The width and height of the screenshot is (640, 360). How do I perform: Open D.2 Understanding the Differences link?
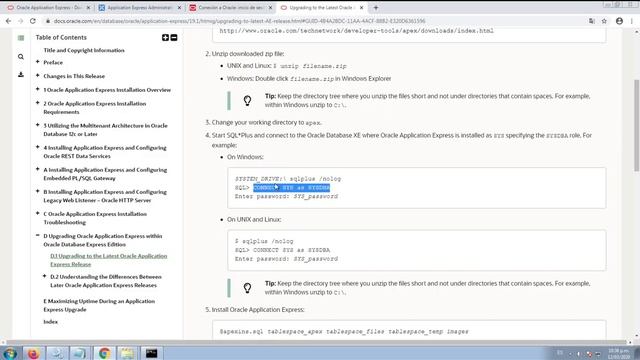106,281
